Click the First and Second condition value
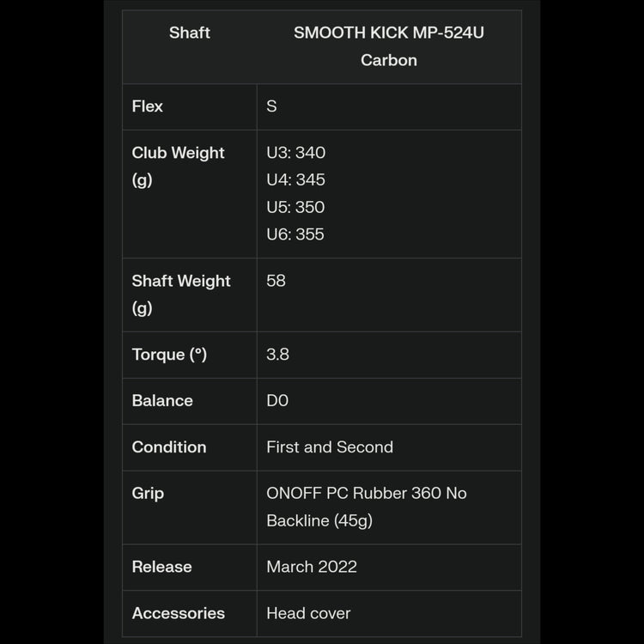Viewport: 644px width, 644px height. pos(330,447)
